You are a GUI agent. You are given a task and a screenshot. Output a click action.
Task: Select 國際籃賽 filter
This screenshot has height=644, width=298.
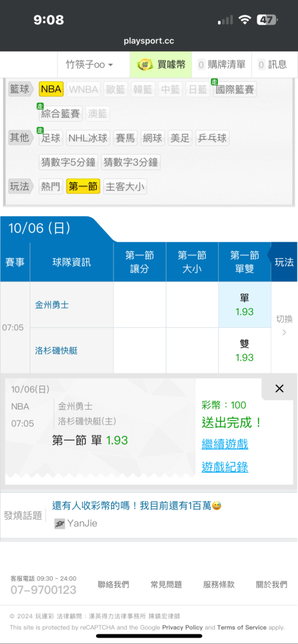(235, 89)
